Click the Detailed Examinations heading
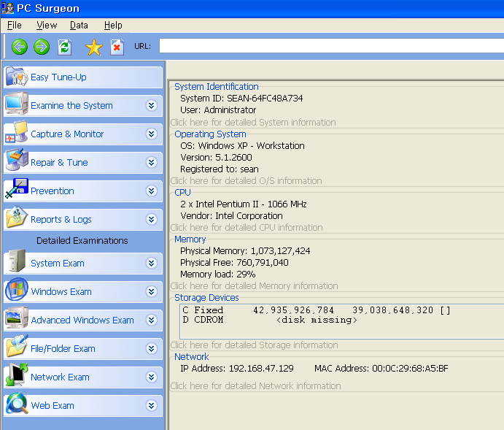 point(82,241)
